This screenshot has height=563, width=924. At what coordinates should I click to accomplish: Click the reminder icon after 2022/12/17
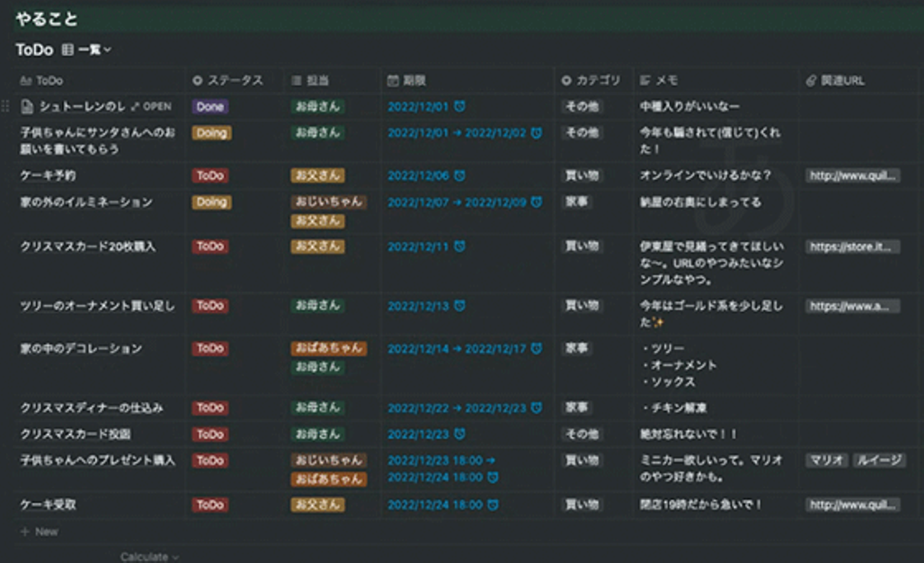(536, 349)
